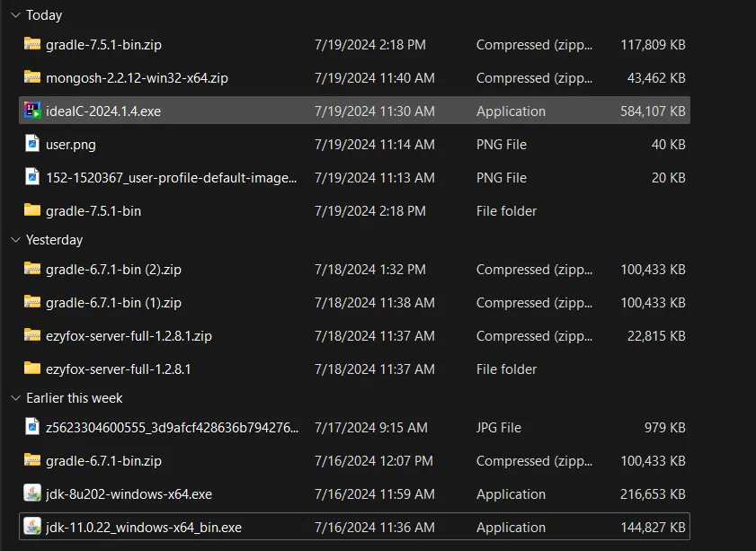The image size is (756, 551).
Task: Select file name jdk-11.0.22_windows-x64_bin.exe
Action: [144, 528]
